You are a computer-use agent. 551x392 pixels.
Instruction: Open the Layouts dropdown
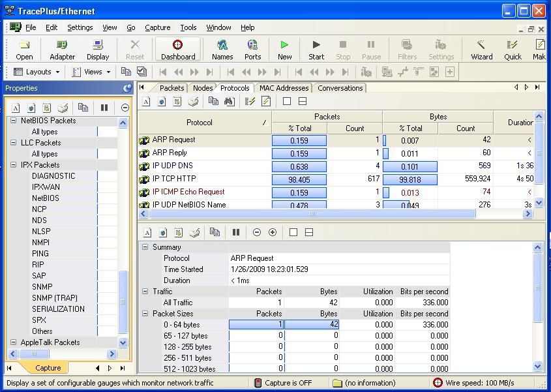click(37, 72)
